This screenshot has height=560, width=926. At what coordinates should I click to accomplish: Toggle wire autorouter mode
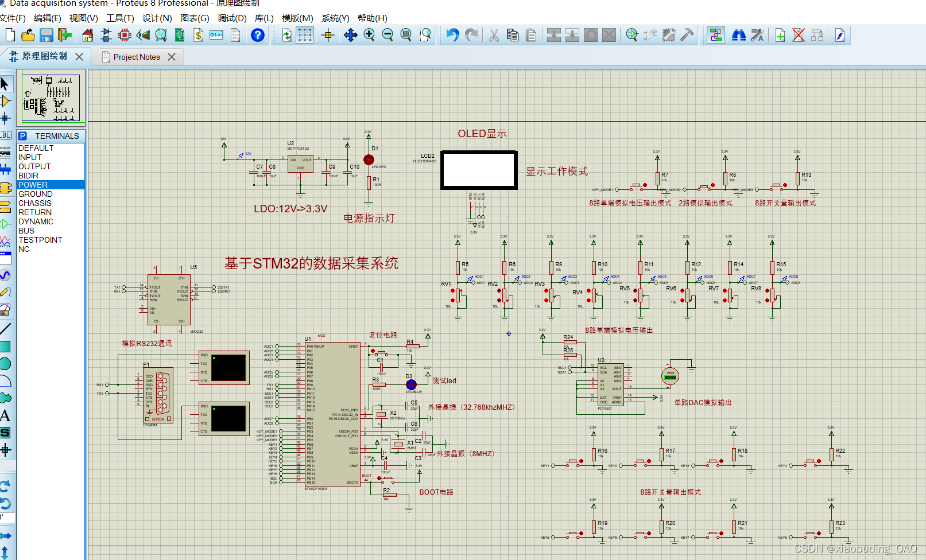pos(715,35)
